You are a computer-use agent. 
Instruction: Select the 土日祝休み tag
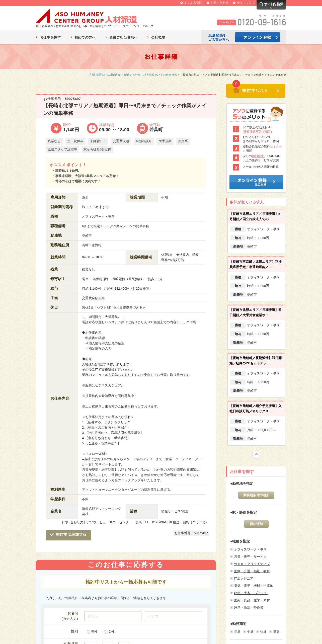75,141
